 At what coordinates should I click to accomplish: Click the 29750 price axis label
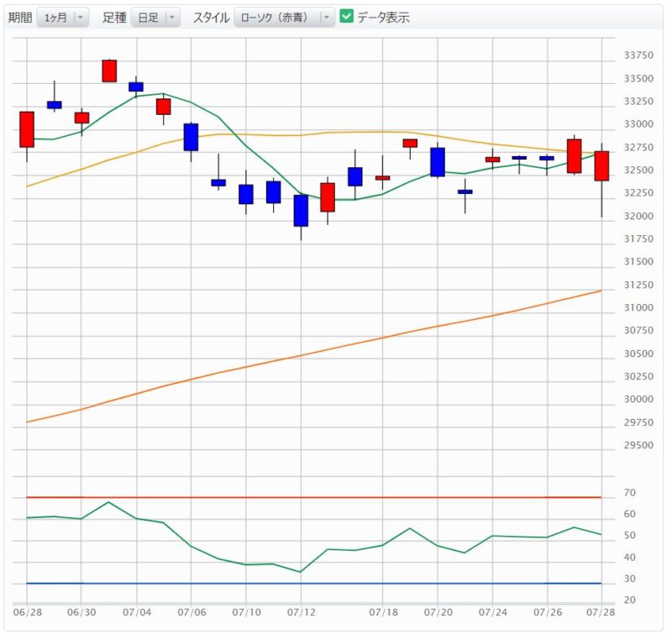638,422
